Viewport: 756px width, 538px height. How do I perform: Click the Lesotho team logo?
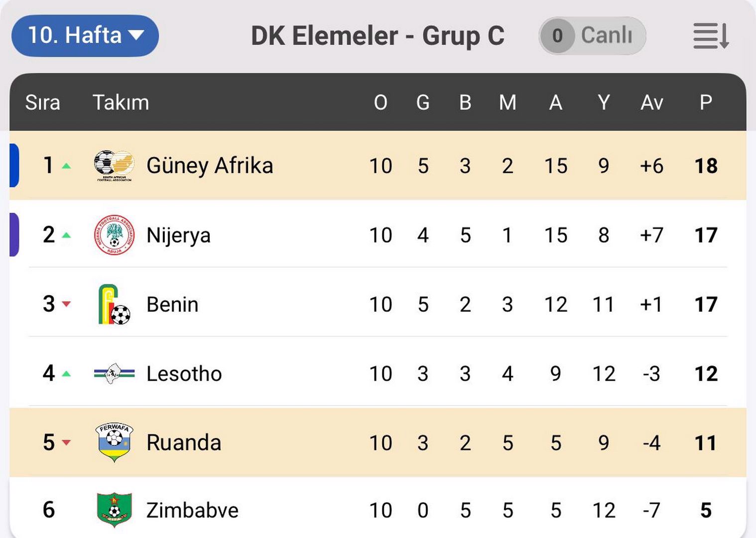tap(114, 374)
